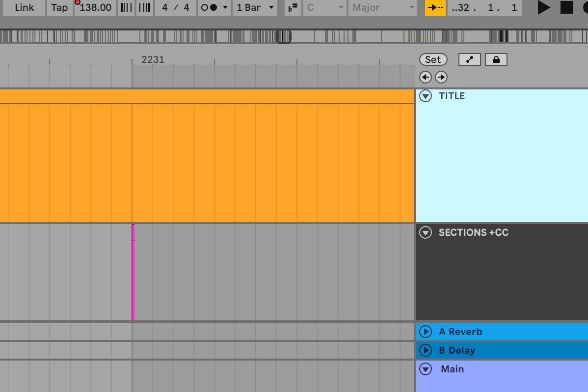Open the Major scale name dropdown
Viewport: 588px width, 392px height.
pos(383,7)
